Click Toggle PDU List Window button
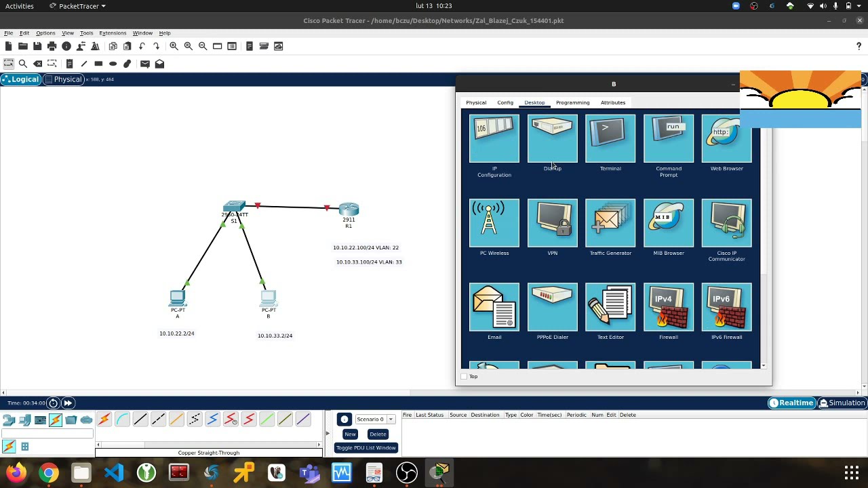868x488 pixels. click(366, 448)
